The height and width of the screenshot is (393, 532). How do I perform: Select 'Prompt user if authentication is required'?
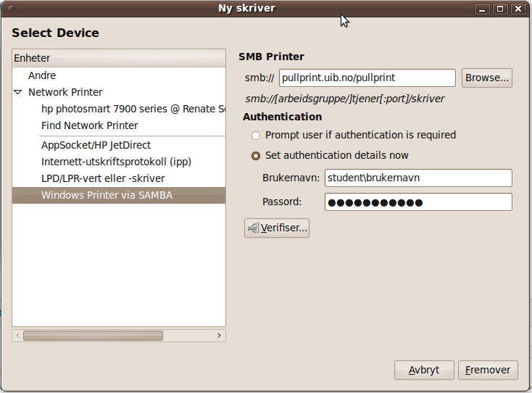255,135
